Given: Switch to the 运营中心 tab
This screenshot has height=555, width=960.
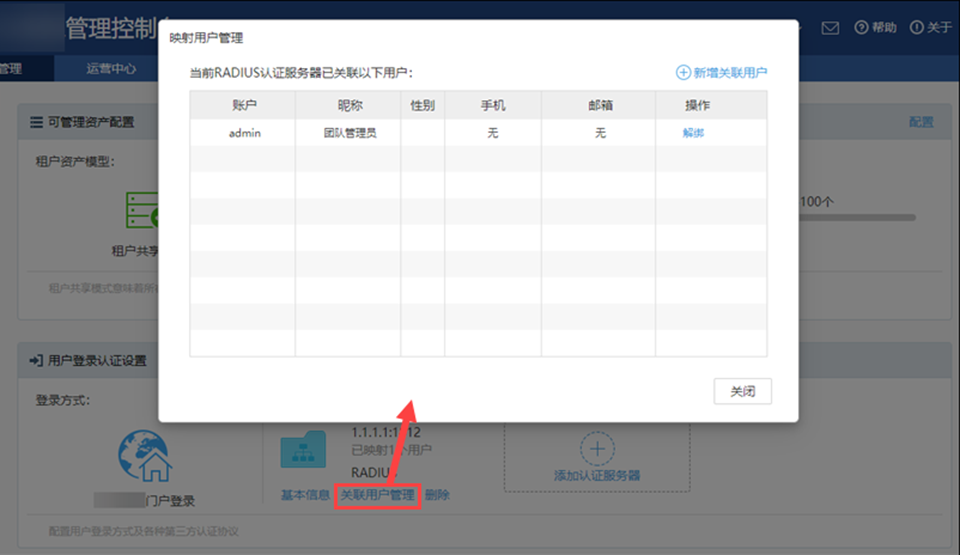Looking at the screenshot, I should tap(111, 69).
